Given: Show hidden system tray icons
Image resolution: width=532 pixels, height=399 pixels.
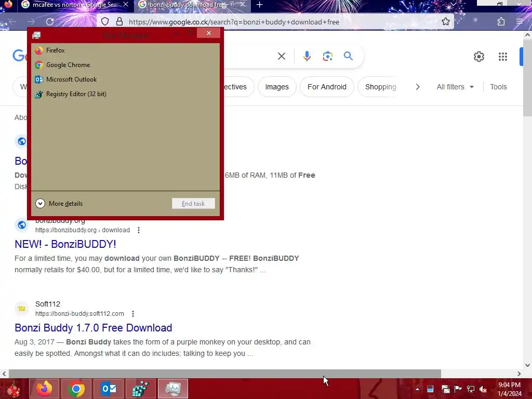Looking at the screenshot, I should click(417, 389).
